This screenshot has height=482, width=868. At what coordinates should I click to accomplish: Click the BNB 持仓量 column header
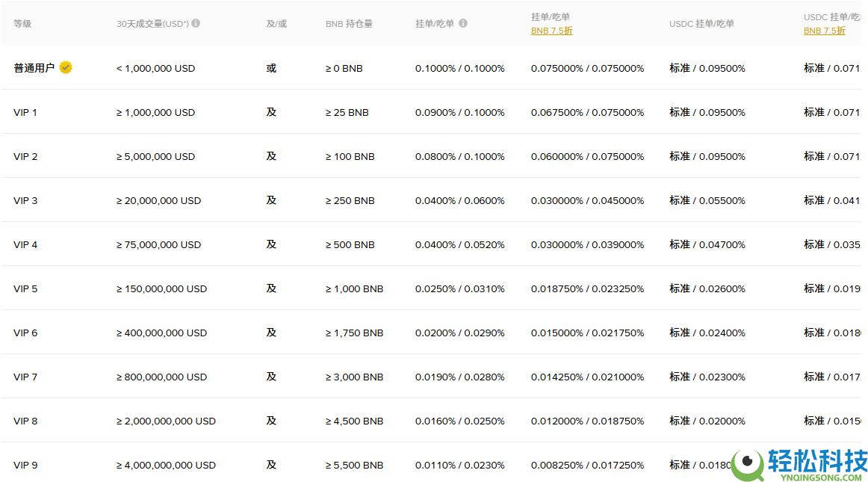coord(348,23)
